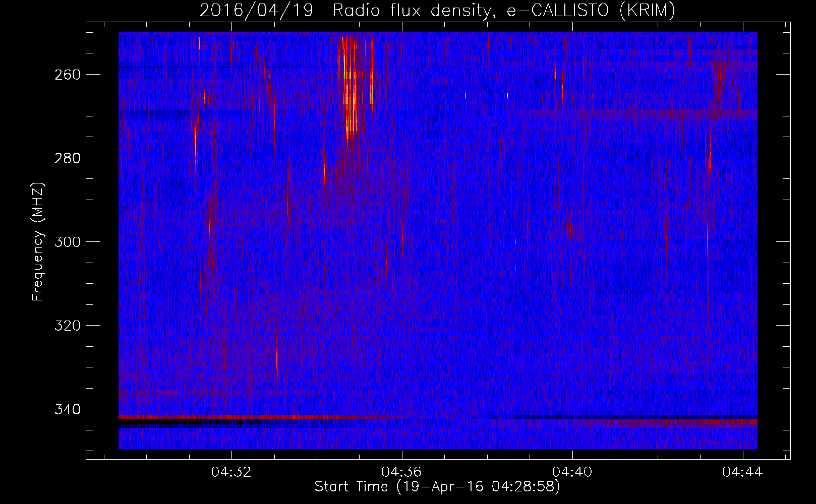816x504 pixels.
Task: Click the 04:44 time tick label
Action: click(x=743, y=472)
